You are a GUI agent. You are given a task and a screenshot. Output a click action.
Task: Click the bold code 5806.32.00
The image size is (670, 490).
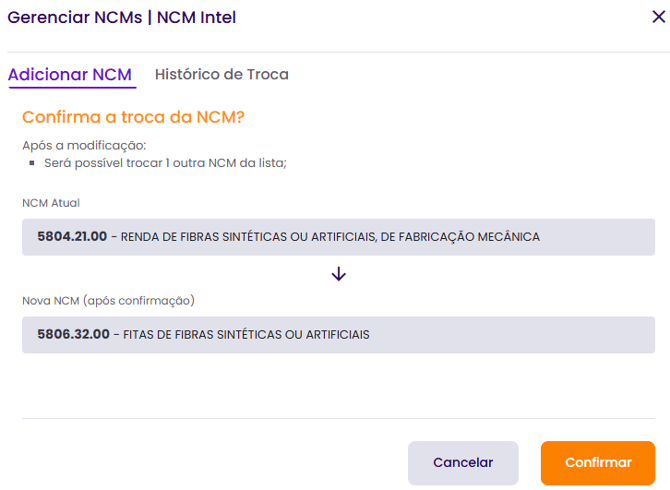73,335
